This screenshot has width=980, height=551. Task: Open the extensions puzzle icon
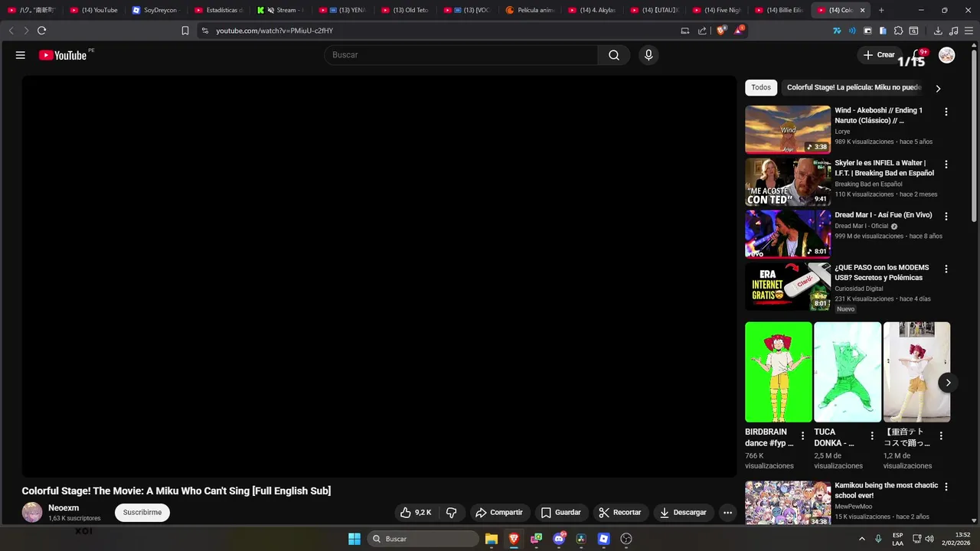899,31
